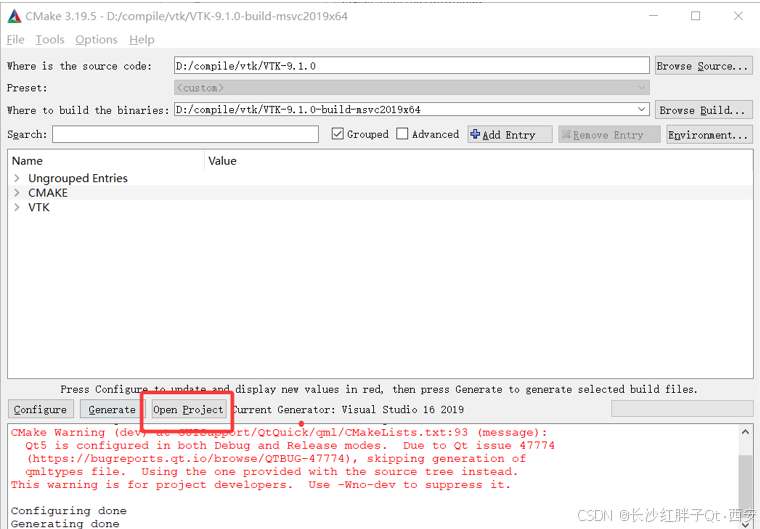Click 'Current Generator: Visual Studio 16 2019' text
This screenshot has width=760, height=529.
(x=348, y=409)
